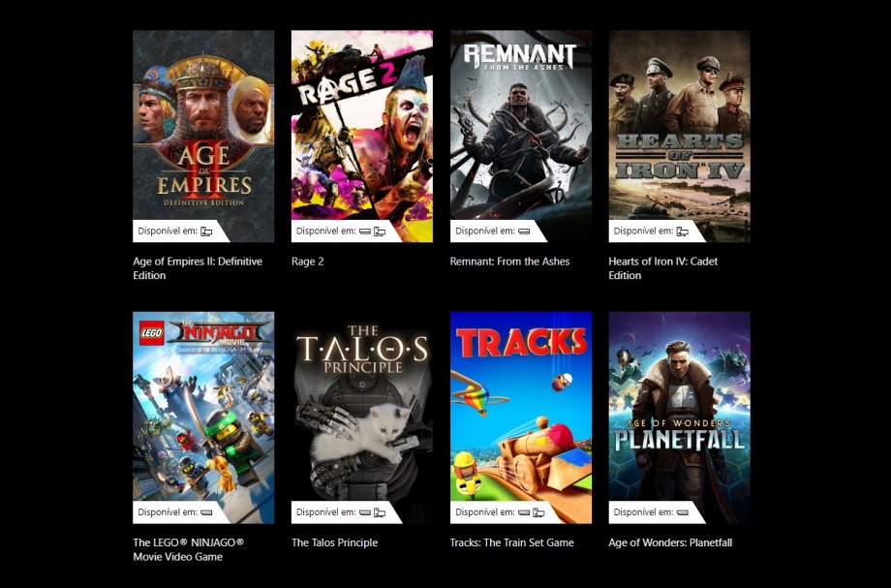
Task: Click the PC icon on Age of Empires II
Action: pyautogui.click(x=206, y=232)
